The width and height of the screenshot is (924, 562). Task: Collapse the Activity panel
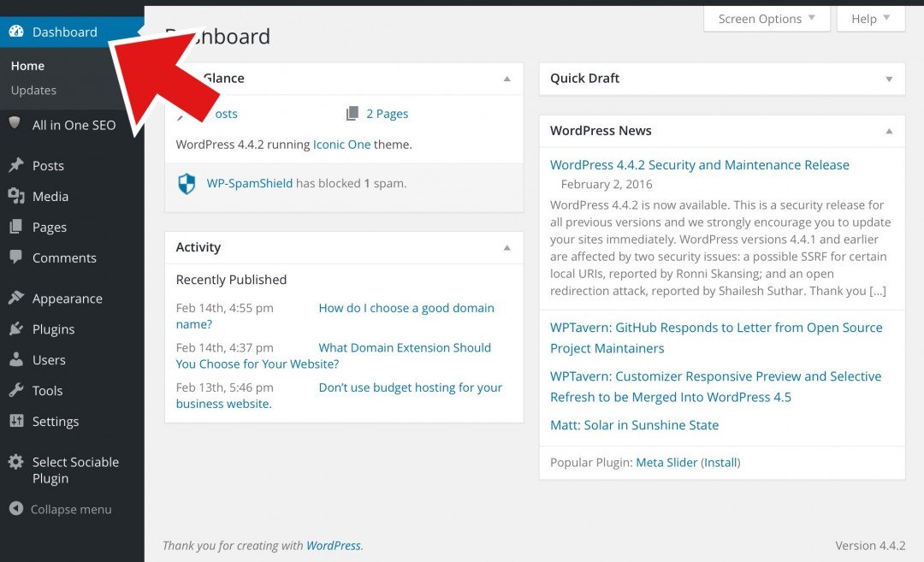506,247
